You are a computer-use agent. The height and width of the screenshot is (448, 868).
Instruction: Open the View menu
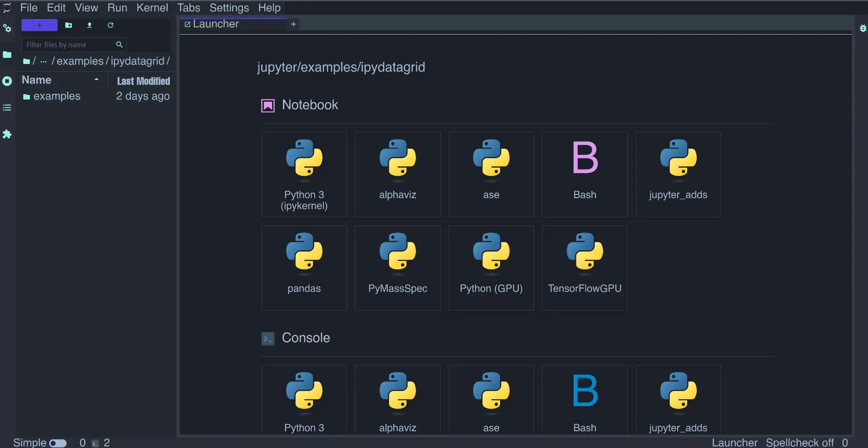(86, 8)
